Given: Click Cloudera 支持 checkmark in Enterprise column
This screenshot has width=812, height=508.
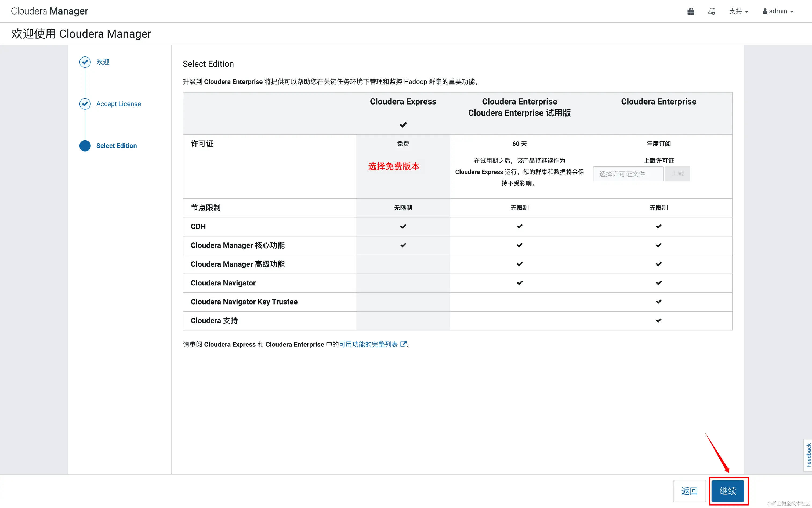Looking at the screenshot, I should (x=658, y=320).
